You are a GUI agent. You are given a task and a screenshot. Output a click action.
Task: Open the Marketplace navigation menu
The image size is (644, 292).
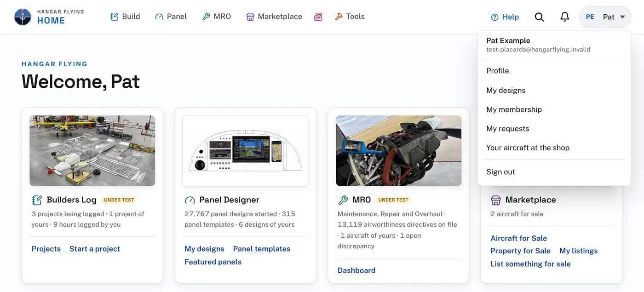(x=274, y=17)
